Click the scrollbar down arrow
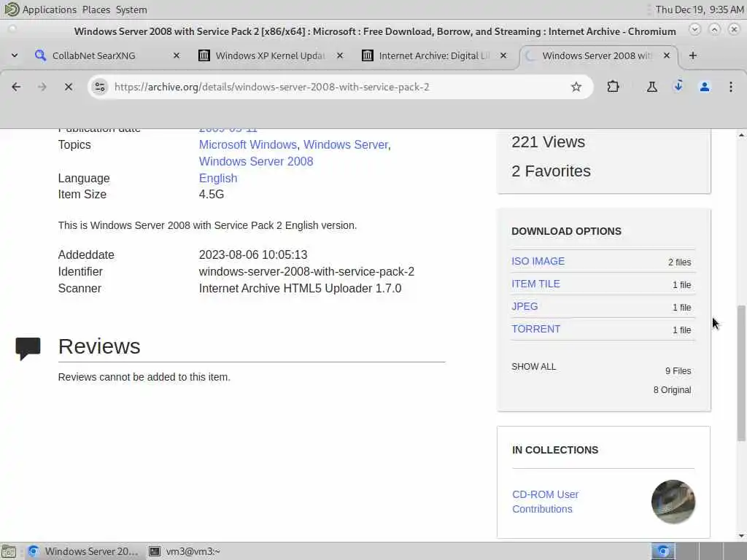747x560 pixels. coord(741,535)
